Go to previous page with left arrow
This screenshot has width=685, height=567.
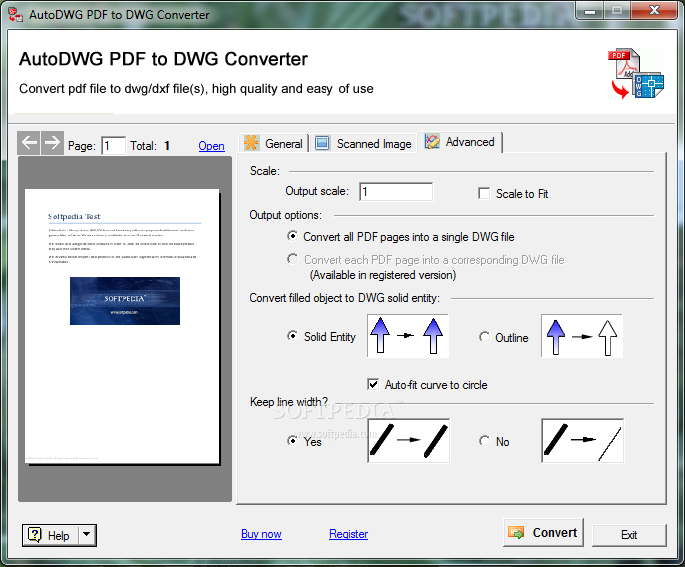point(29,143)
